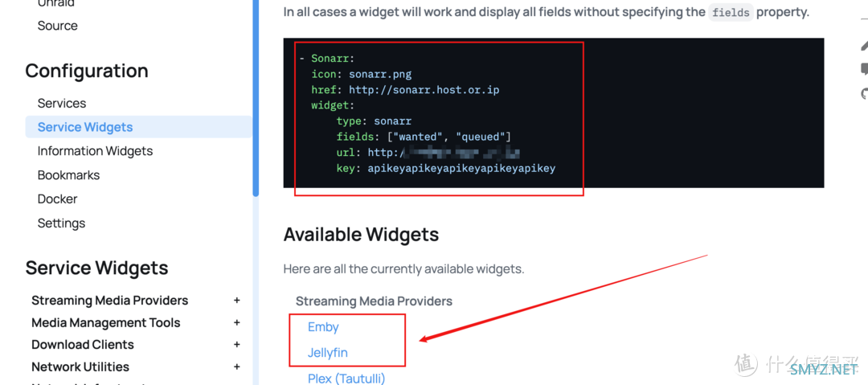
Task: Click Streaming Media Providers sidebar heading
Action: click(109, 301)
